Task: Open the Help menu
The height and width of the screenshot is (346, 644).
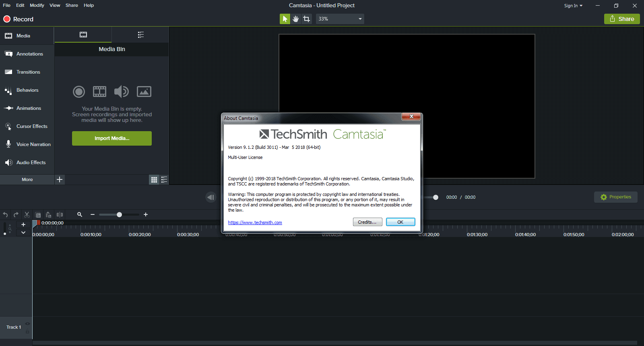Action: pos(89,5)
